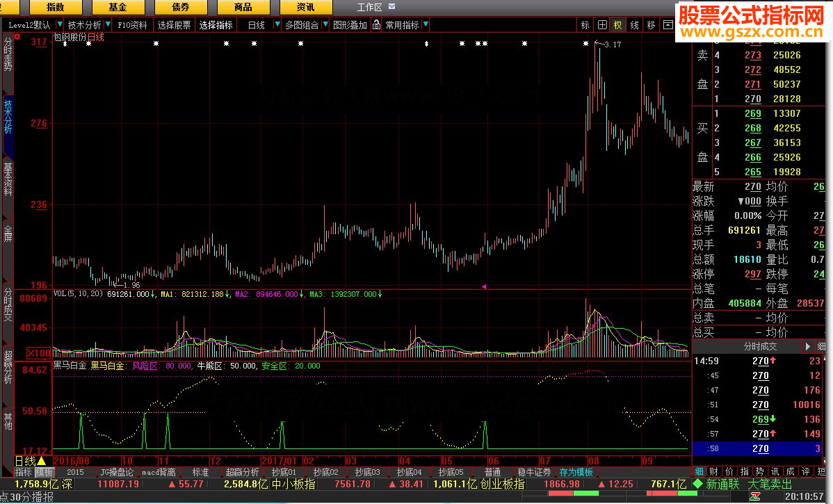Select the 线 line drawing tool
This screenshot has height=504, width=833.
(x=634, y=25)
